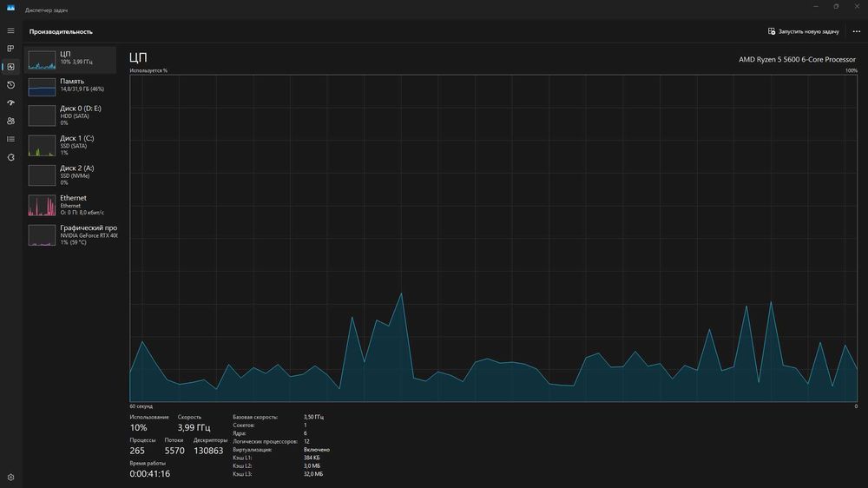Click the uptime value '0:00:41:16'
868x488 pixels.
pos(149,474)
